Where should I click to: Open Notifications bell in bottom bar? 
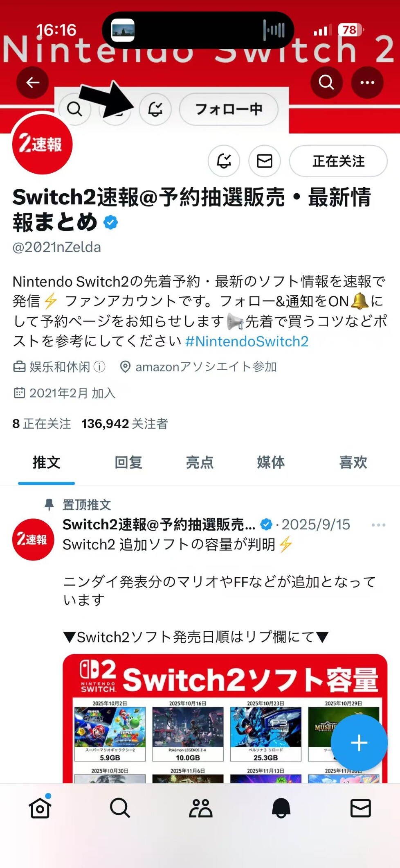click(281, 808)
